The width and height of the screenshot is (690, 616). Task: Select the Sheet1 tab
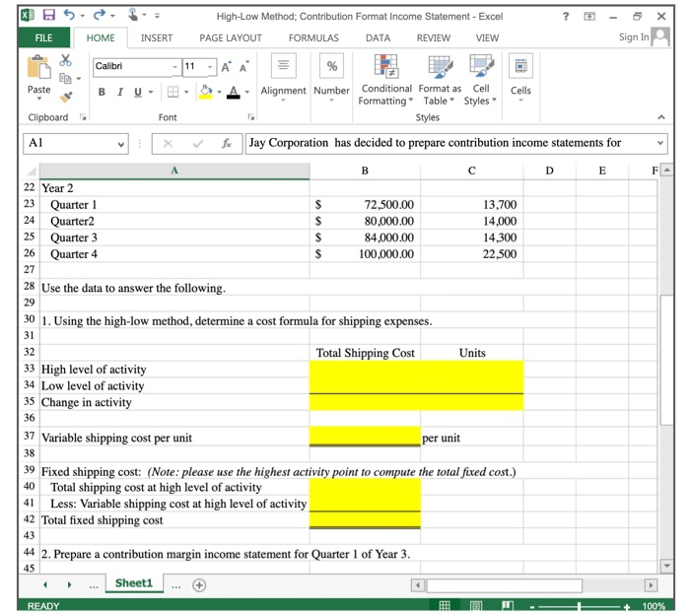(x=134, y=583)
